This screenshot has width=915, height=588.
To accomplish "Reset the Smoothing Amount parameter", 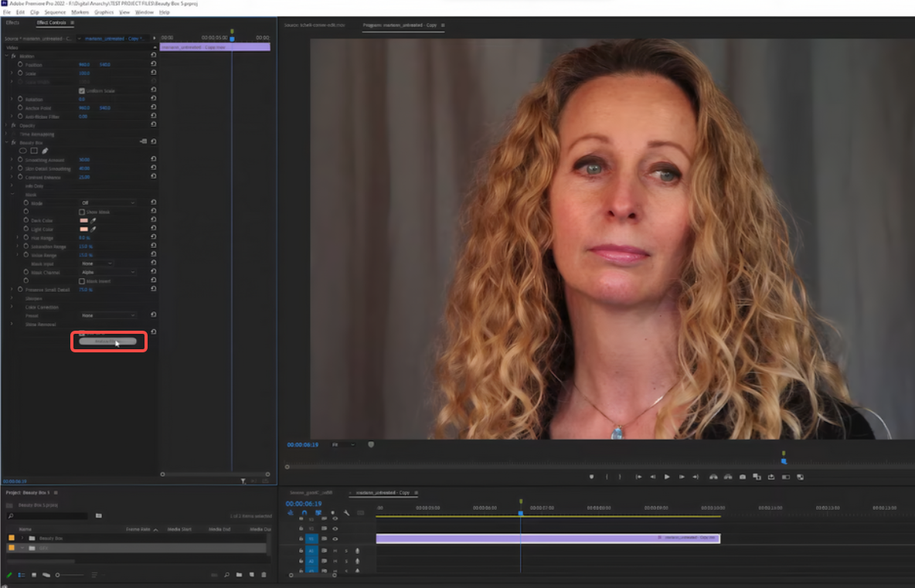I will tap(154, 158).
